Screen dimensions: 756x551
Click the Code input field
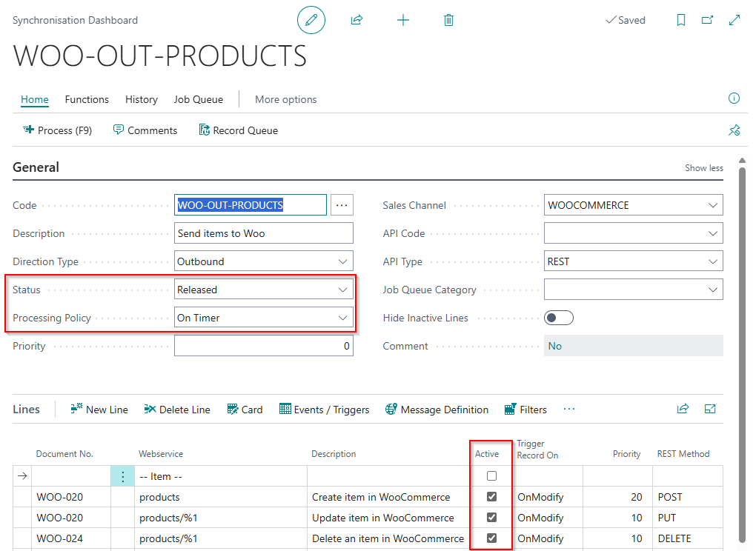click(251, 204)
